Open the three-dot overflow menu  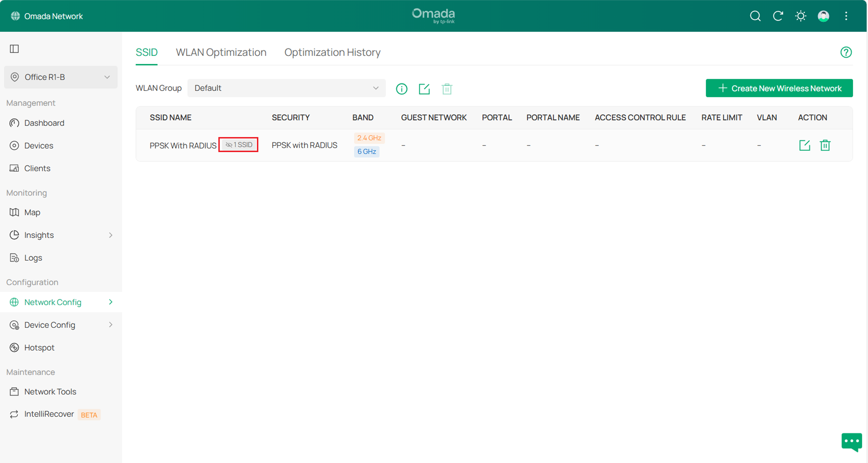coord(846,16)
